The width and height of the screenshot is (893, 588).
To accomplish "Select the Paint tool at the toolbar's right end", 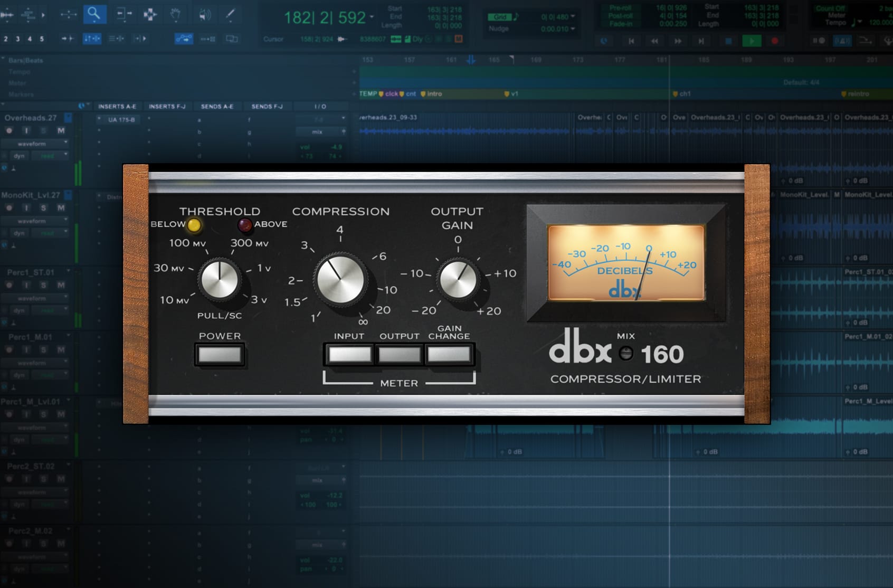I will click(230, 15).
